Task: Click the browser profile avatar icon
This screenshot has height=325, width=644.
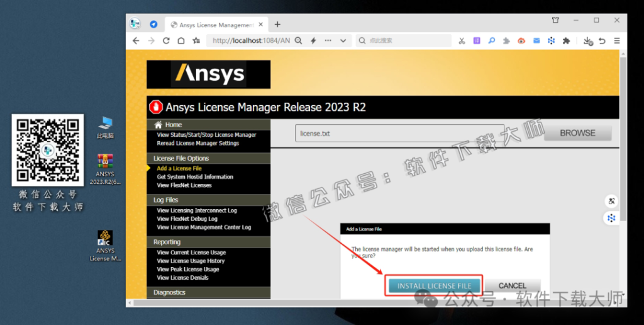Action: point(135,23)
